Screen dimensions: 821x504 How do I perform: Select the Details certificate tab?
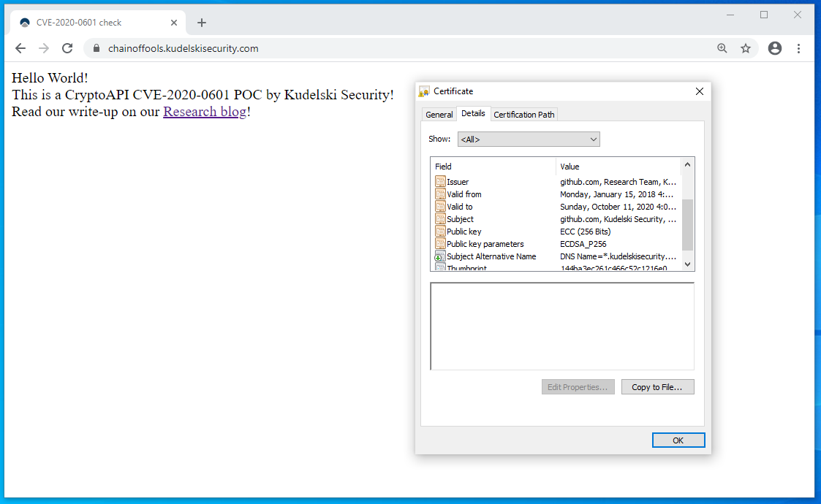click(x=473, y=113)
